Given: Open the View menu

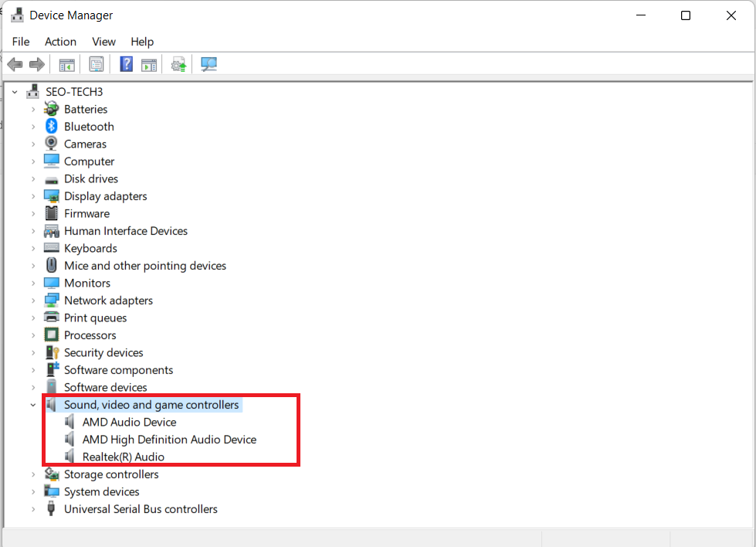Looking at the screenshot, I should 103,42.
